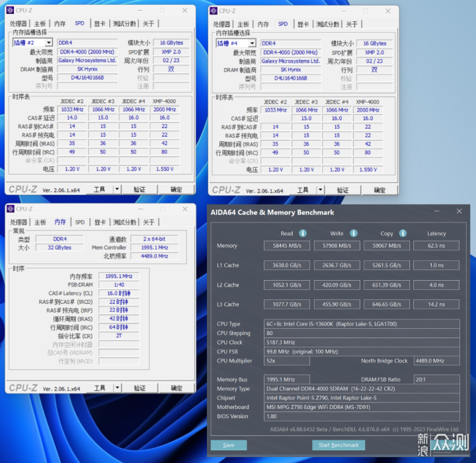Click 型号 D4U1640166B in slot #2 window
The image size is (476, 463).
87,78
